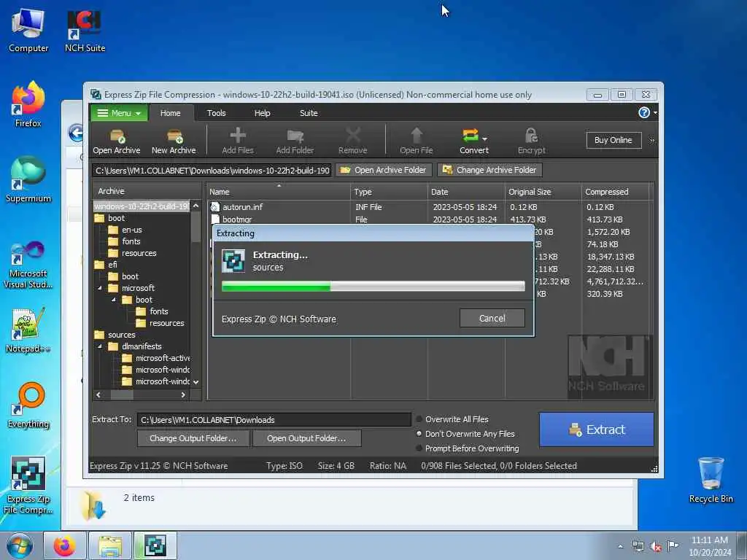Viewport: 747px width, 560px height.
Task: Switch to the Home tab
Action: (170, 113)
